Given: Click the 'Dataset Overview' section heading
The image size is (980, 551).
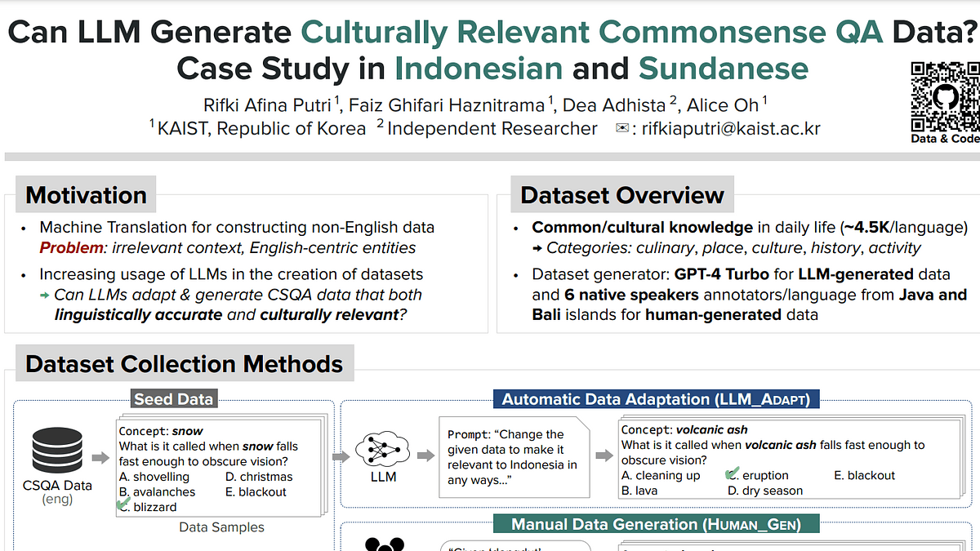Looking at the screenshot, I should [x=622, y=195].
